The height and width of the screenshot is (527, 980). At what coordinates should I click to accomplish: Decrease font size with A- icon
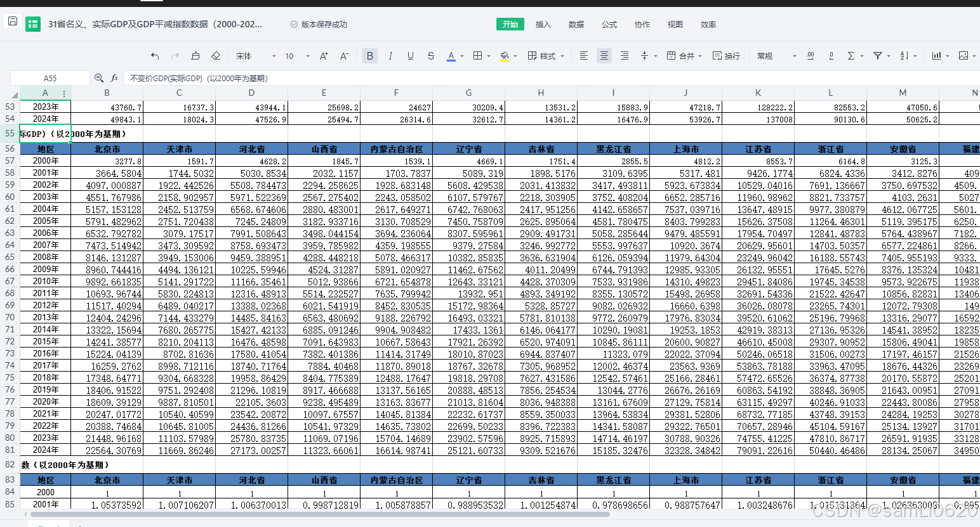tap(344, 56)
